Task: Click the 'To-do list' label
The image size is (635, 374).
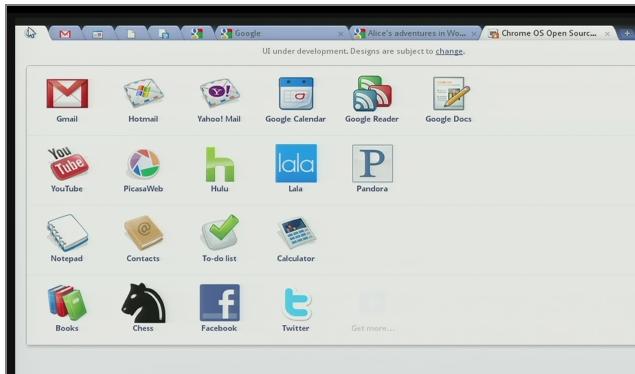Action: point(219,258)
